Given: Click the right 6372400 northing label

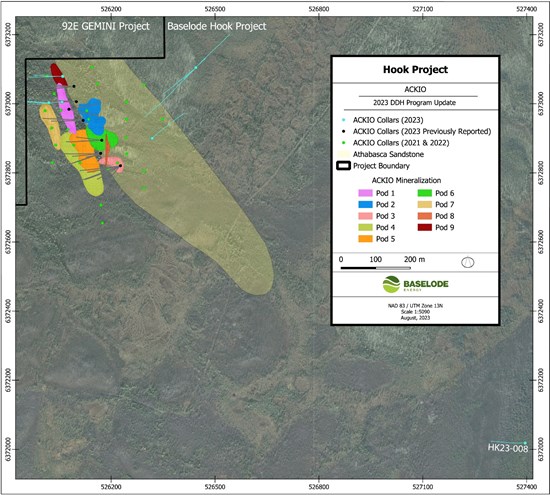Looking at the screenshot, I should click(541, 311).
